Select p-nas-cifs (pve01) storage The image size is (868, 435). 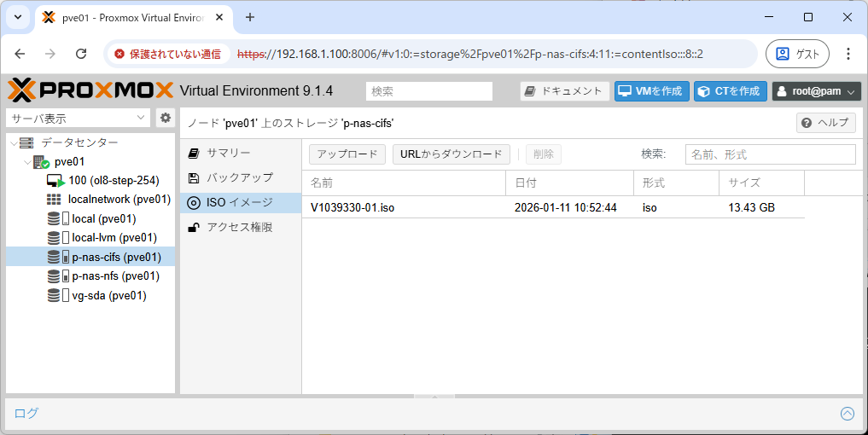116,257
